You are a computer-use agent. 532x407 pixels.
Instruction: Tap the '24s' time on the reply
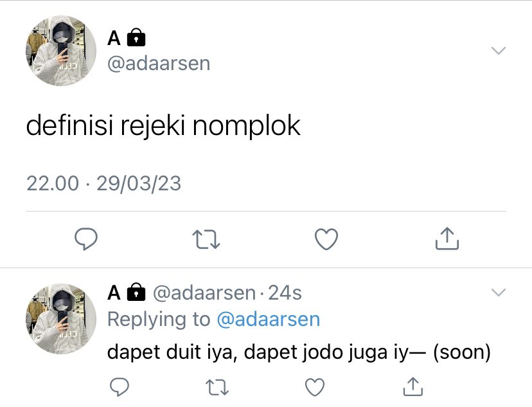[x=285, y=293]
